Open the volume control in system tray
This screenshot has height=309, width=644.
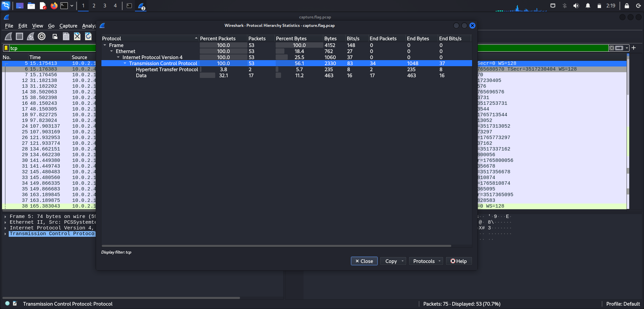pyautogui.click(x=576, y=6)
